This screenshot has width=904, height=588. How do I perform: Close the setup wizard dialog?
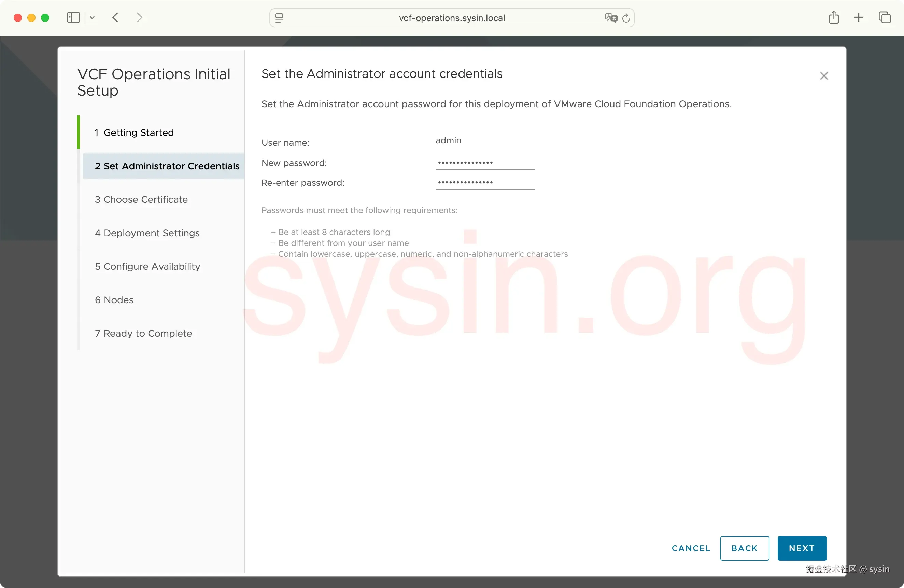824,75
